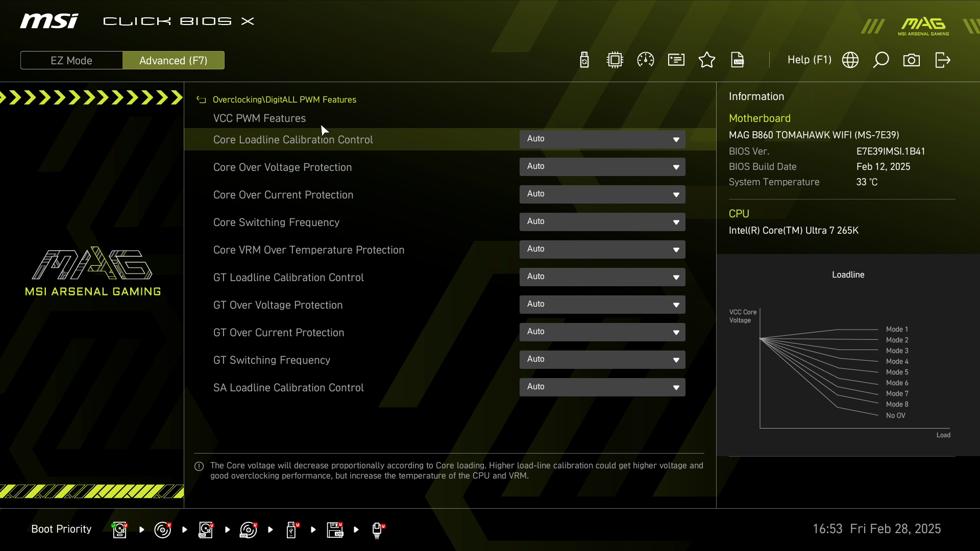Click the Help (F1) button
The height and width of the screenshot is (551, 980).
pyautogui.click(x=809, y=60)
